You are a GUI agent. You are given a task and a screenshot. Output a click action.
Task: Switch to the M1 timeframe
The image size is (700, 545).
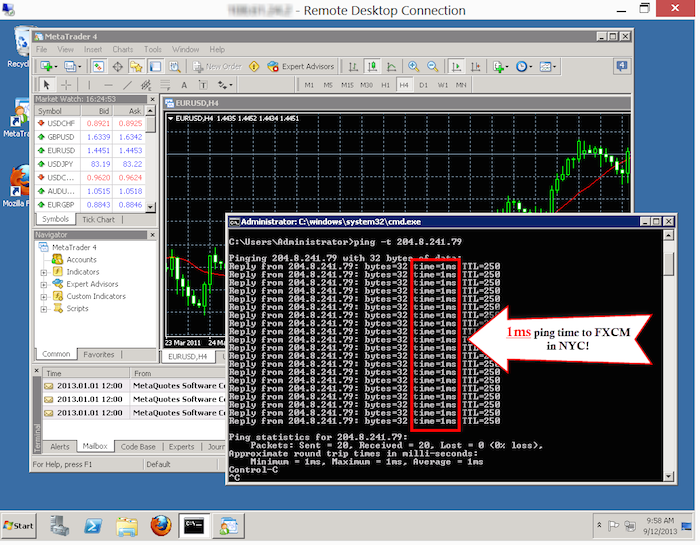pos(309,85)
